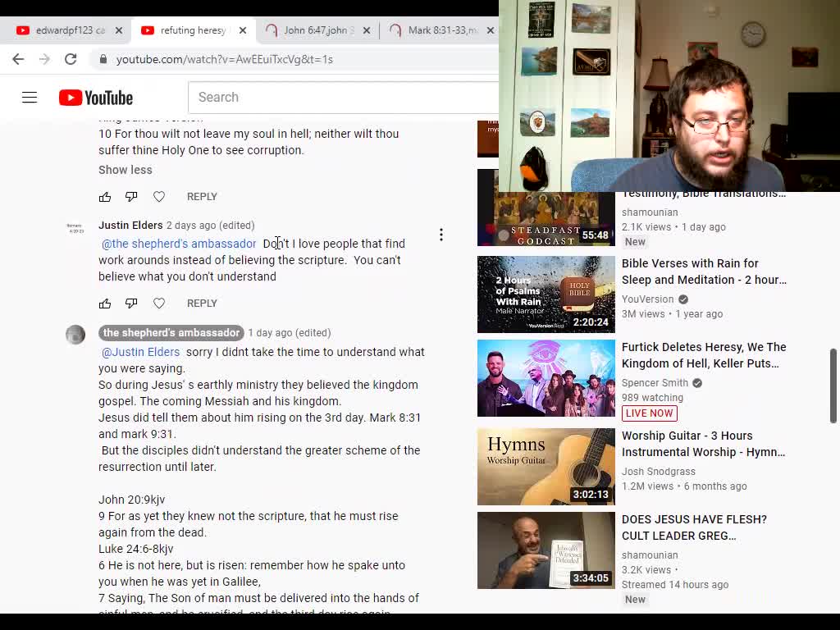
Task: Open Justin Elders comment options menu
Action: (x=441, y=235)
